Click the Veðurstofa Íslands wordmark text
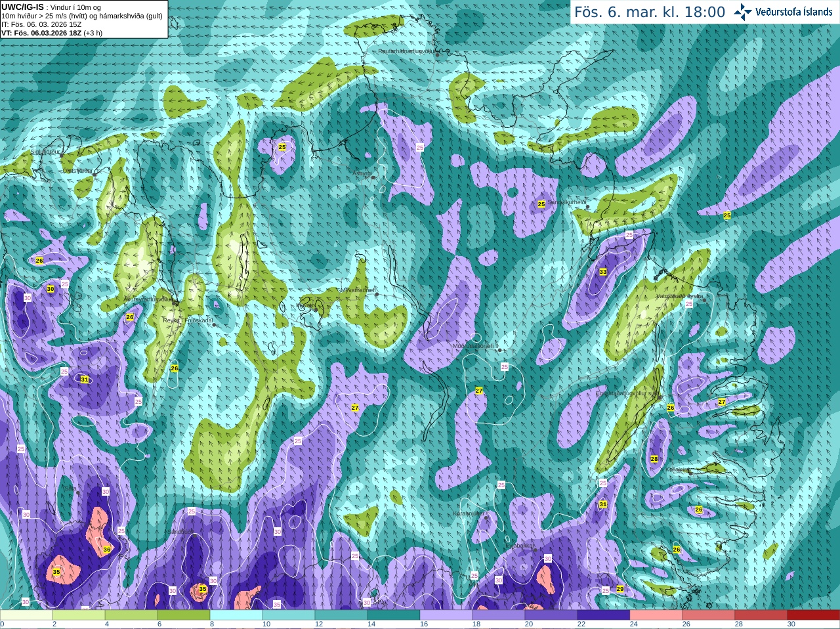The width and height of the screenshot is (840, 629). click(793, 12)
